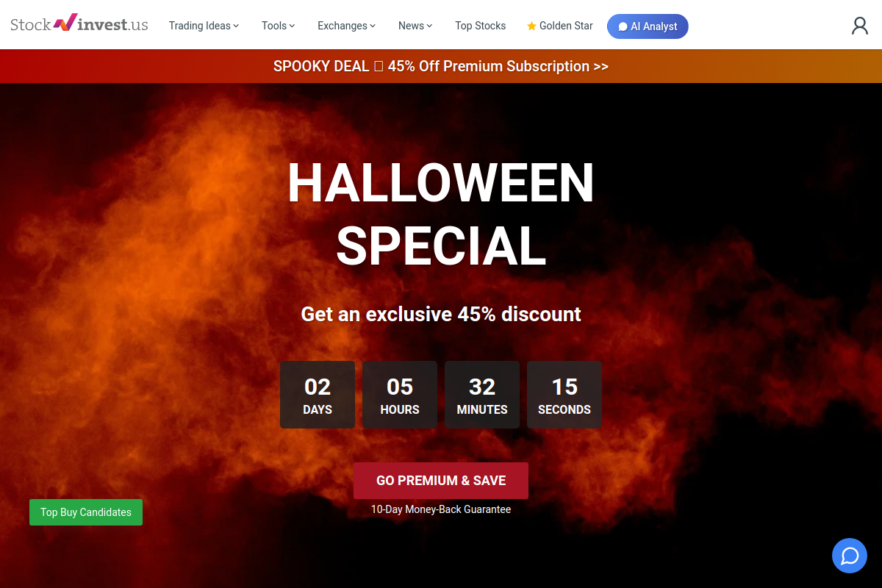Open the user account profile icon

pyautogui.click(x=859, y=26)
